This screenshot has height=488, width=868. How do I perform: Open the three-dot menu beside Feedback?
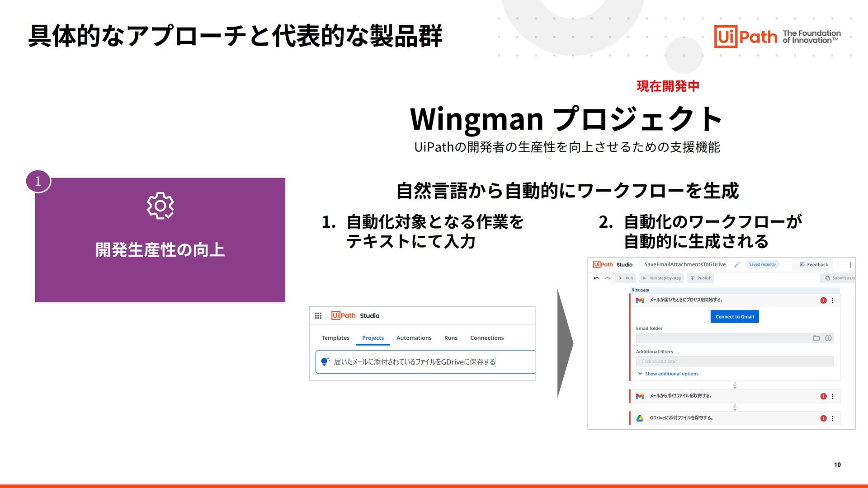coord(850,265)
